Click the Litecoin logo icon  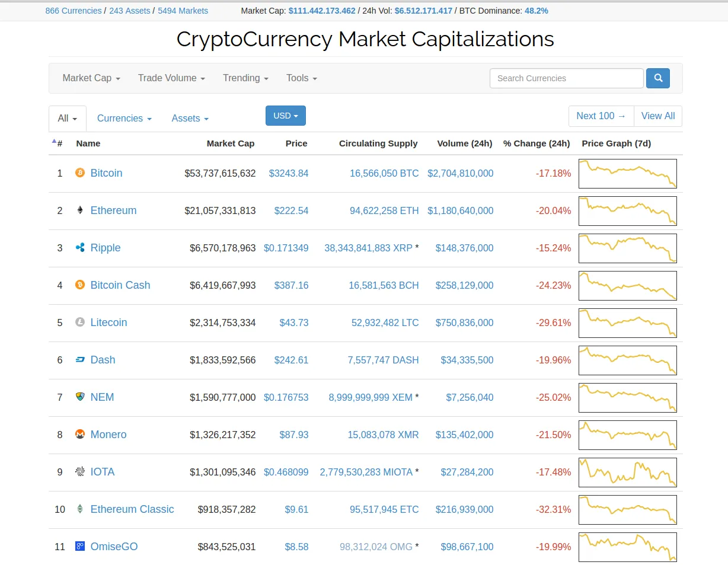[80, 323]
